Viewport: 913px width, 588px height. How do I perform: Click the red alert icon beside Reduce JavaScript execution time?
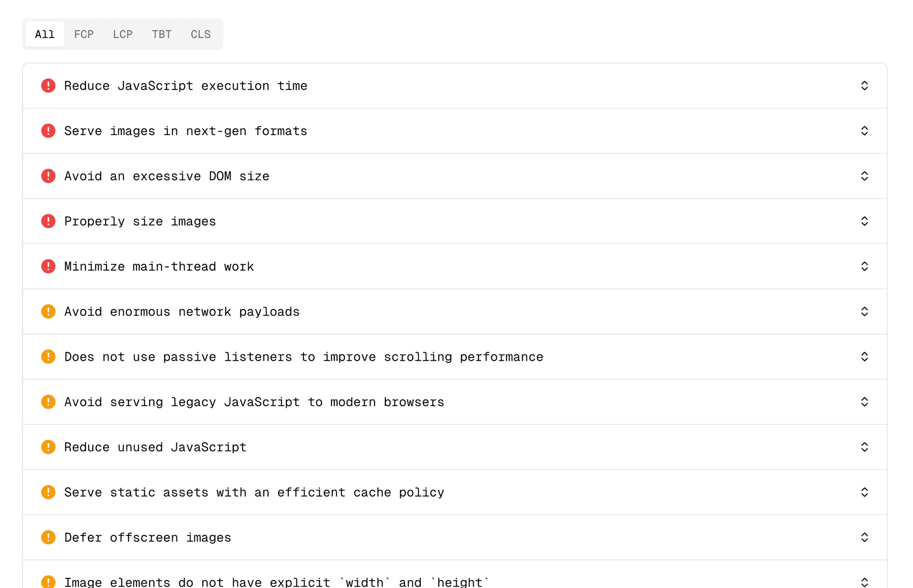pyautogui.click(x=48, y=86)
